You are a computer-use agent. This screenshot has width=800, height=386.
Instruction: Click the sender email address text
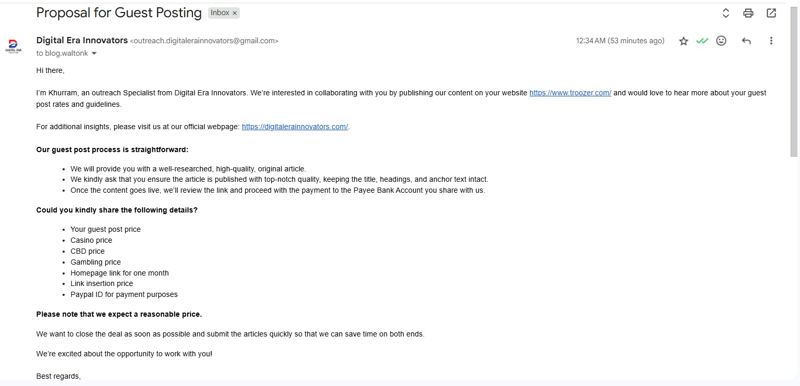(204, 41)
